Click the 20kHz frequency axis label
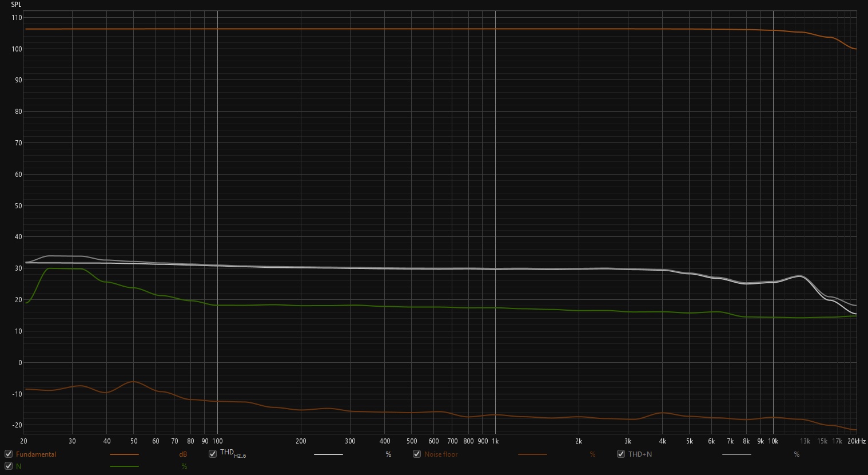 tap(856, 441)
